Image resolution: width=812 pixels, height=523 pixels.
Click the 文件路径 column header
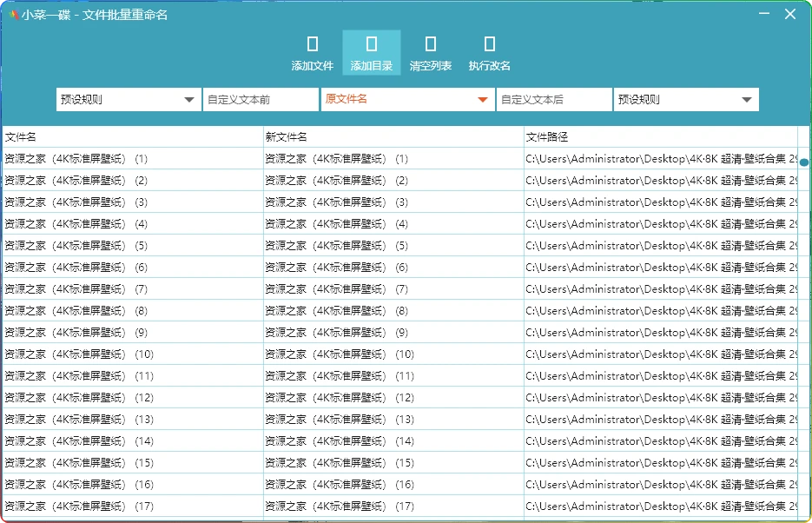(x=660, y=137)
